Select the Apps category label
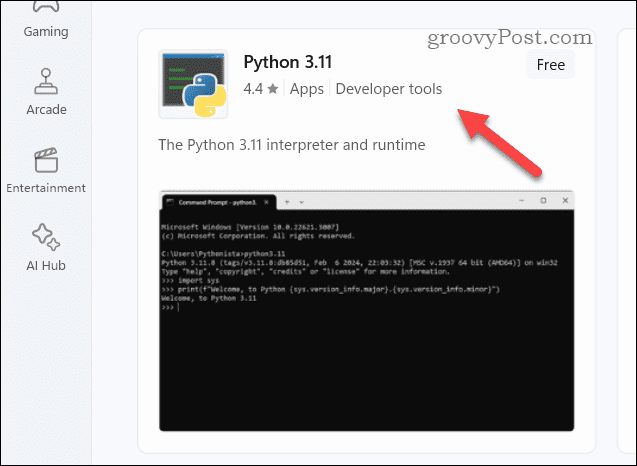 coord(307,89)
